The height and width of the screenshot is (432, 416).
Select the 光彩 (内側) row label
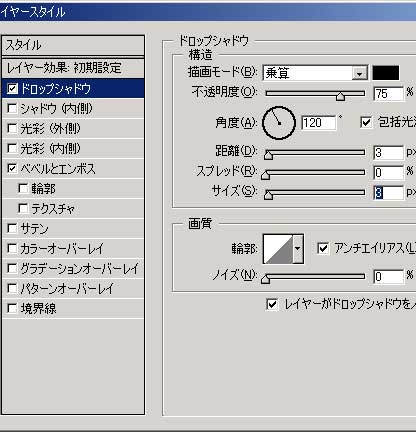point(50,149)
